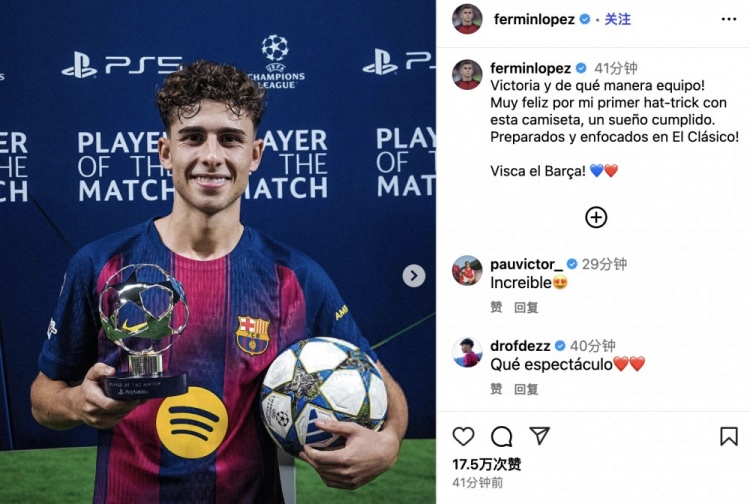Image resolution: width=750 pixels, height=504 pixels.
Task: Go to next photo with carousel arrow
Action: pos(413,275)
